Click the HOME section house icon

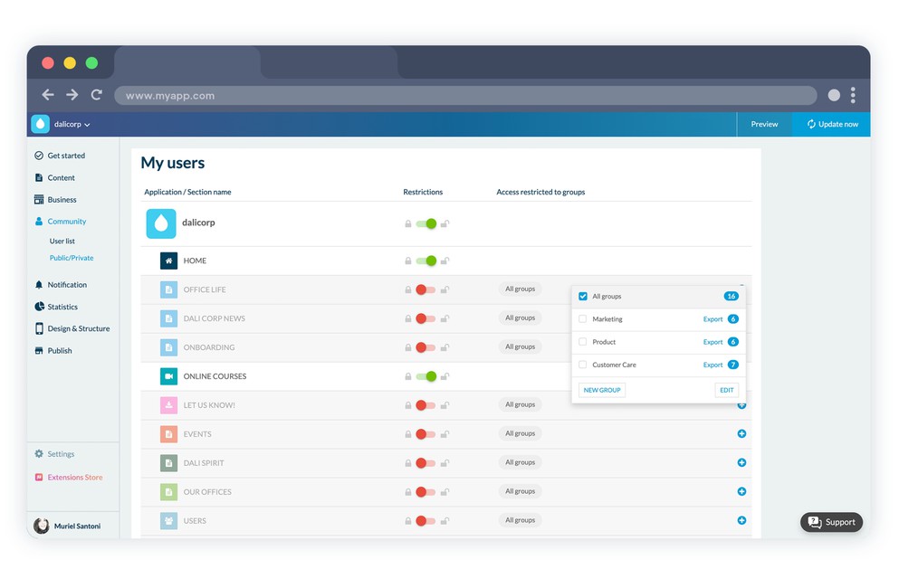(x=168, y=261)
